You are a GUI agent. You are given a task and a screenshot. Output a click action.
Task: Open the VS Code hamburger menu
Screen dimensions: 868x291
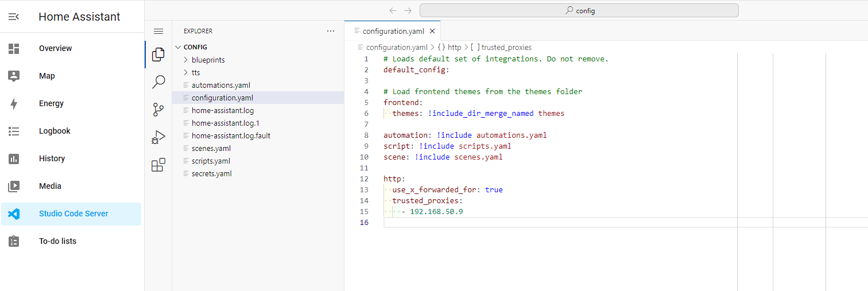tap(158, 31)
